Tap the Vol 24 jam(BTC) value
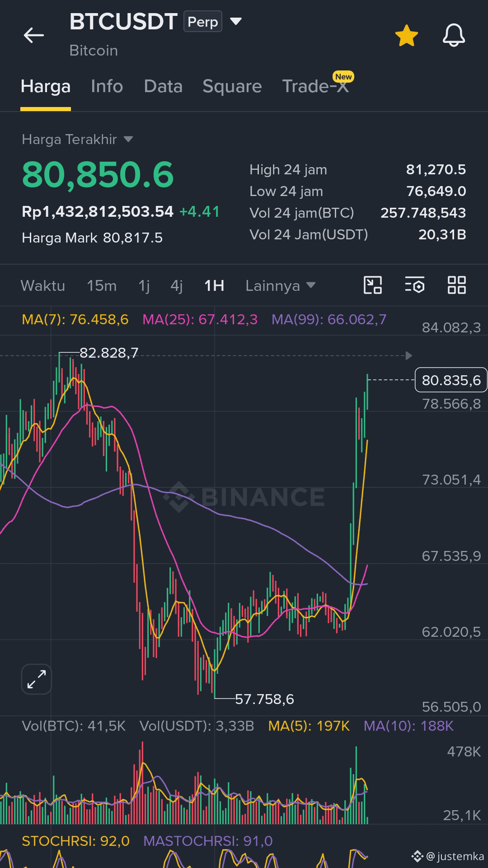 tap(423, 213)
